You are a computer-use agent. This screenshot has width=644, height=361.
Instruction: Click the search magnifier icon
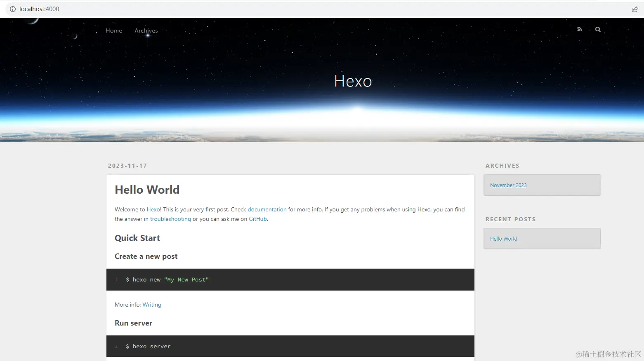point(598,29)
